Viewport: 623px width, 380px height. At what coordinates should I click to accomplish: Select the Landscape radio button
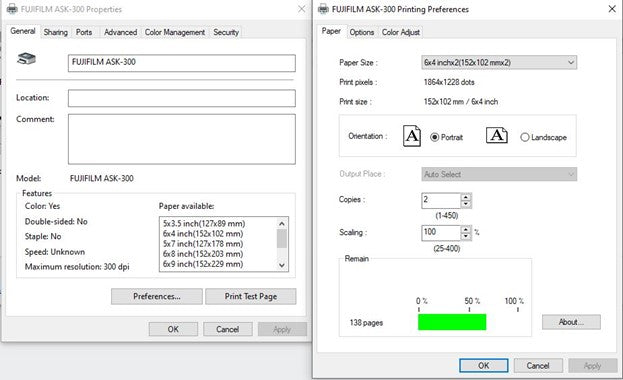(524, 137)
